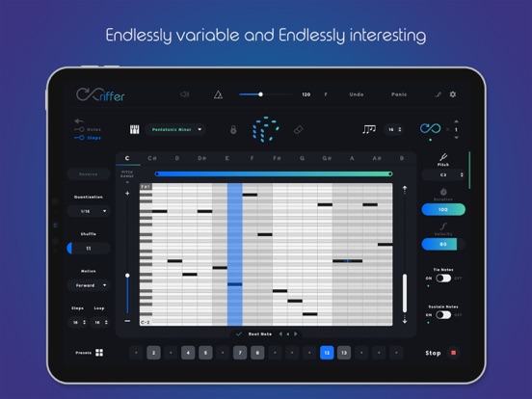Viewport: 532px width, 399px height.
Task: Toggle step 7 in the step row
Action: (x=240, y=353)
